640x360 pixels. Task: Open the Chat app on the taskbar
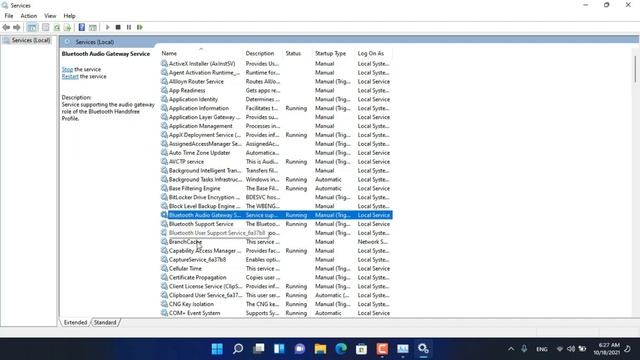tap(300, 349)
